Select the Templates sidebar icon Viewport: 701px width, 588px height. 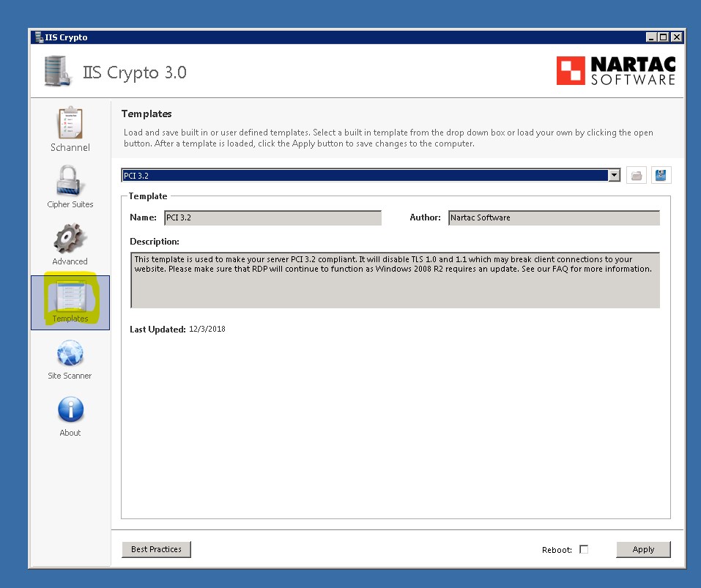[70, 301]
